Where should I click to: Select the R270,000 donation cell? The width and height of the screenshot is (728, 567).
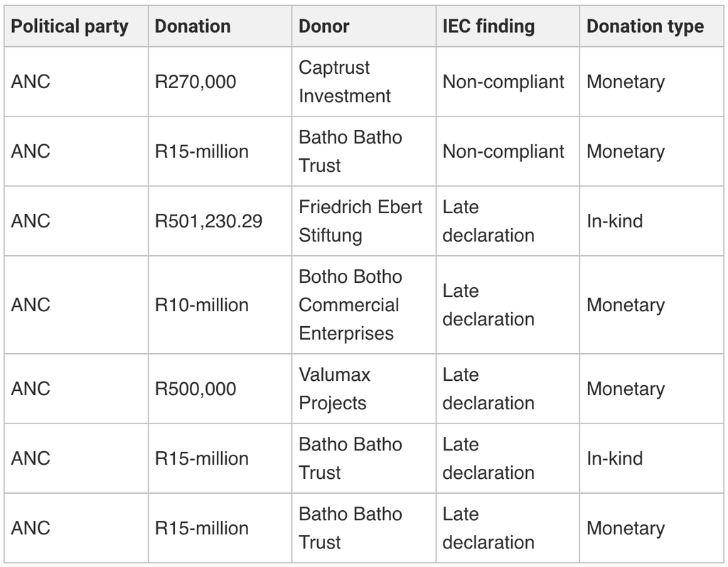[220, 82]
